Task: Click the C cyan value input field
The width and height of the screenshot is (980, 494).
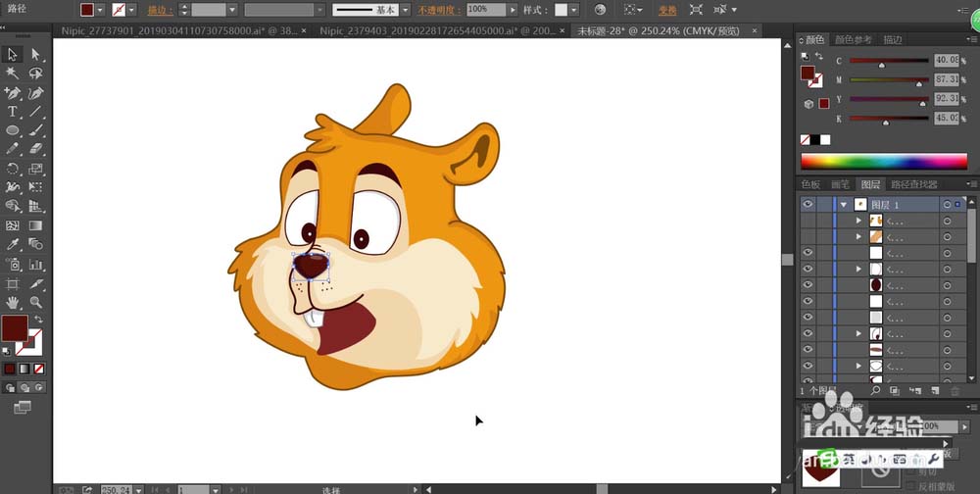Action: 949,61
